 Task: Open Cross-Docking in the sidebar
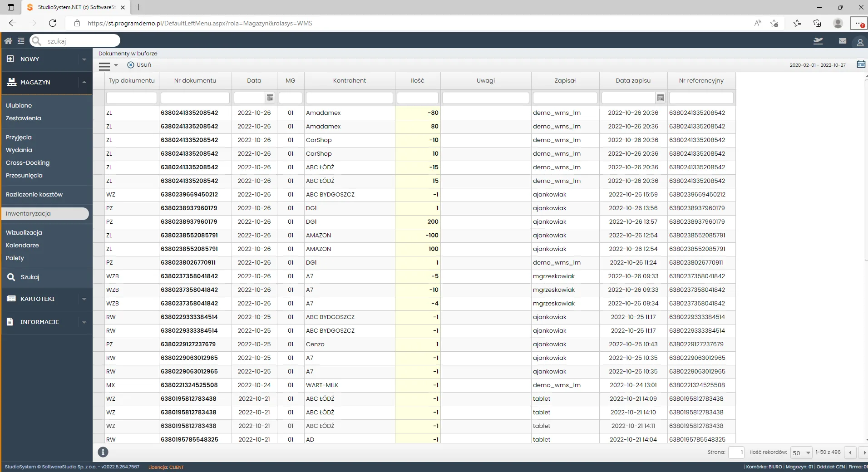click(28, 162)
